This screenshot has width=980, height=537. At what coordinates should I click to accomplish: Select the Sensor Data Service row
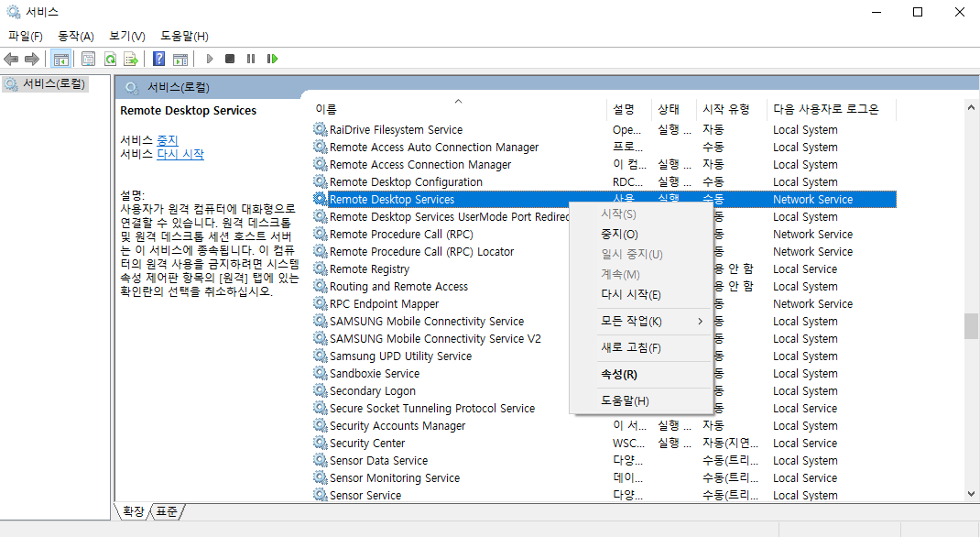604,461
